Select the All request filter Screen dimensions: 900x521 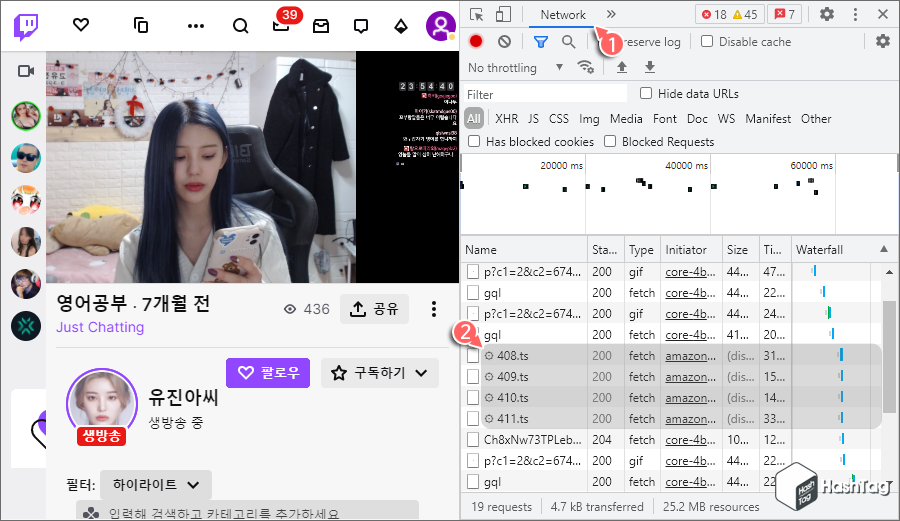coord(474,119)
